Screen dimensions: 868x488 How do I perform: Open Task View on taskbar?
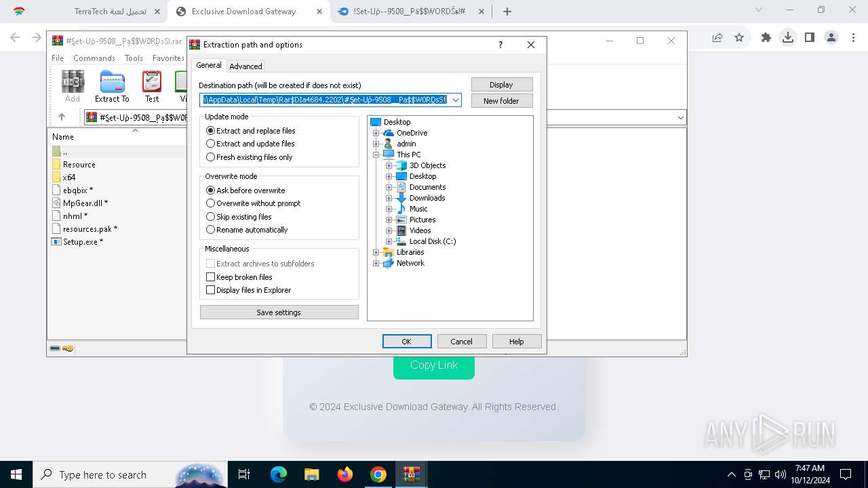(244, 474)
